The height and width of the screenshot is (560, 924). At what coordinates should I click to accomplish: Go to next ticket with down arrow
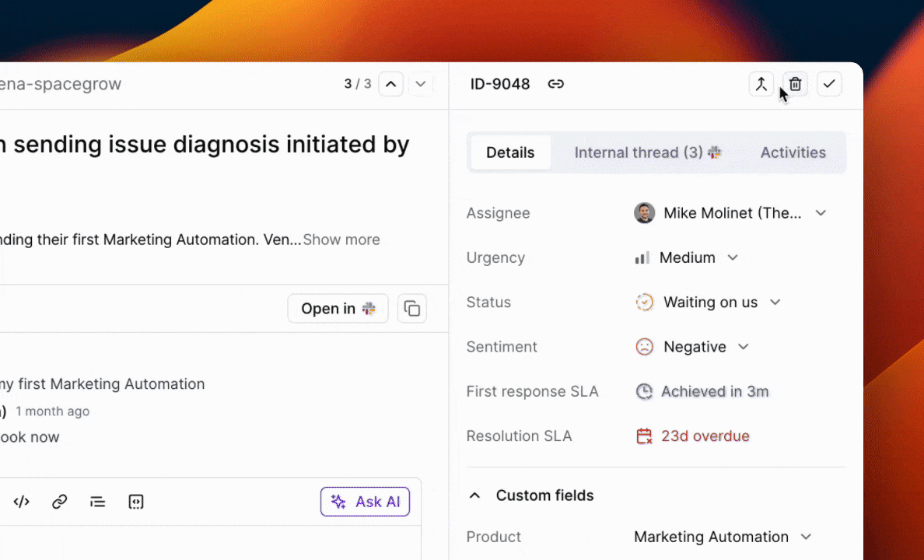tap(421, 84)
